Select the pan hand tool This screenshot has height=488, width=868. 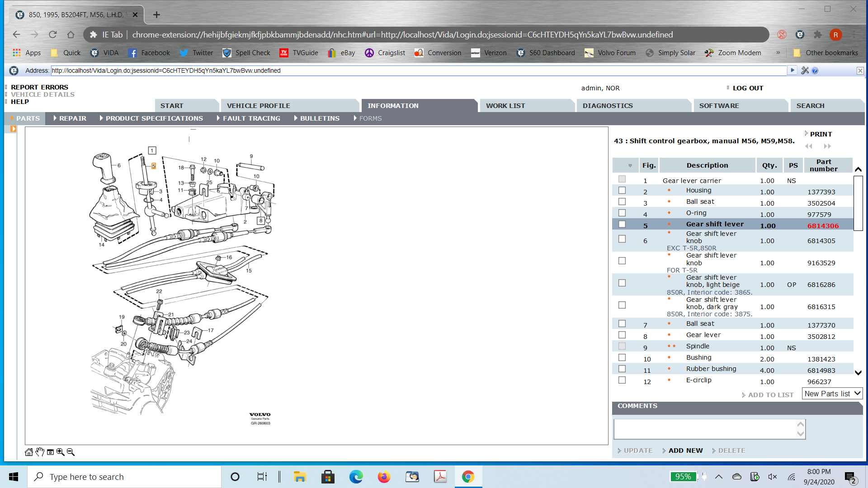point(40,452)
